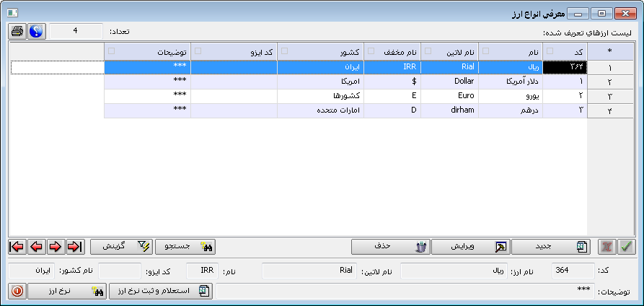
Task: Click the E abbreviation cell
Action: click(x=392, y=96)
